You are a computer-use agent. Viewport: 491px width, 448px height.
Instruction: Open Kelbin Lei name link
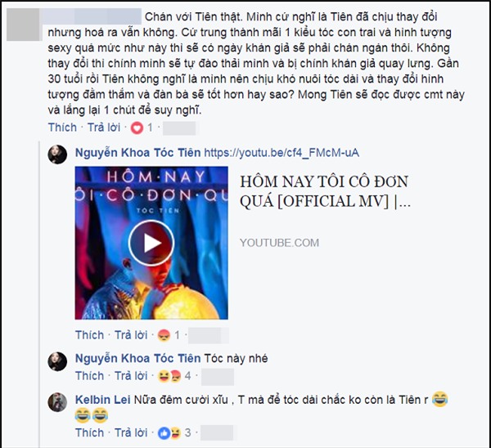click(103, 400)
